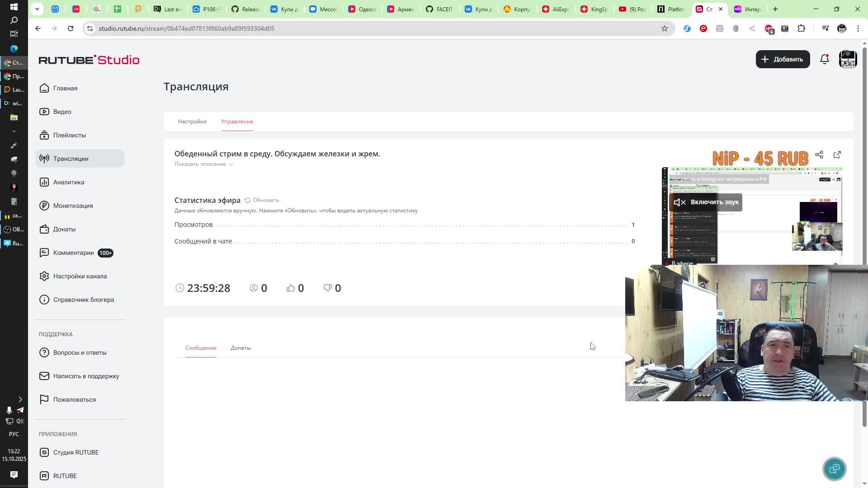This screenshot has width=868, height=488.
Task: Click the Добавить button
Action: click(782, 59)
